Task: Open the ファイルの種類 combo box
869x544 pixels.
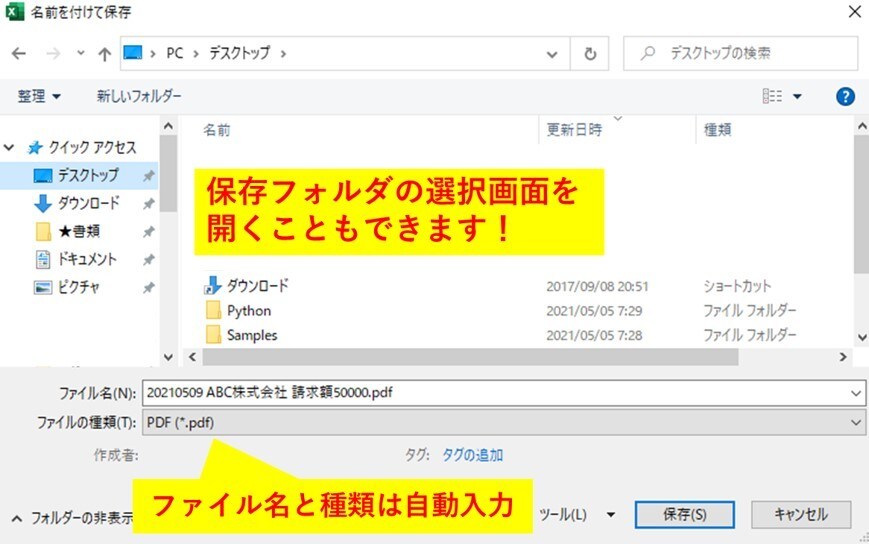Action: (x=503, y=423)
